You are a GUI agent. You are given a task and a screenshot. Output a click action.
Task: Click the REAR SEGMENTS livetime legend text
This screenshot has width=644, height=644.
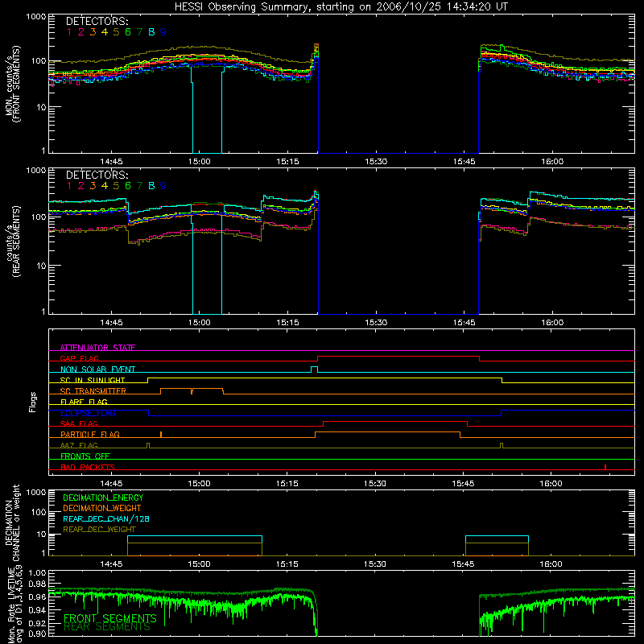pos(107,627)
